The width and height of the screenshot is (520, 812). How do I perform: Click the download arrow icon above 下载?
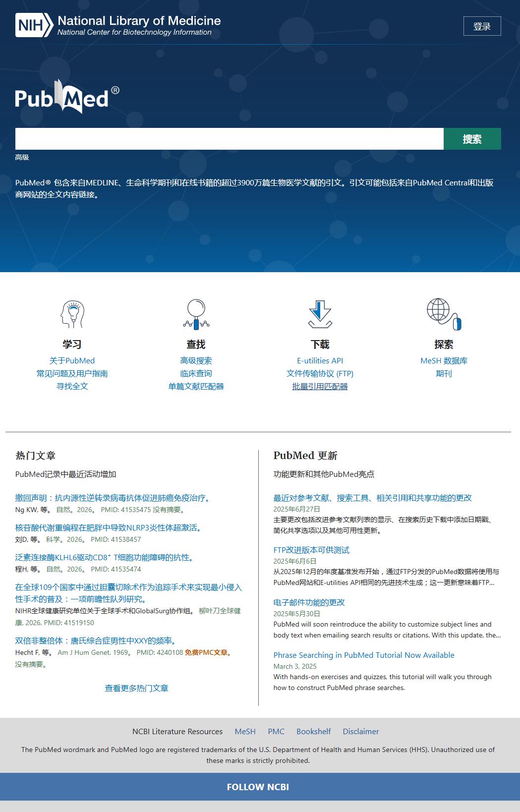pos(320,314)
